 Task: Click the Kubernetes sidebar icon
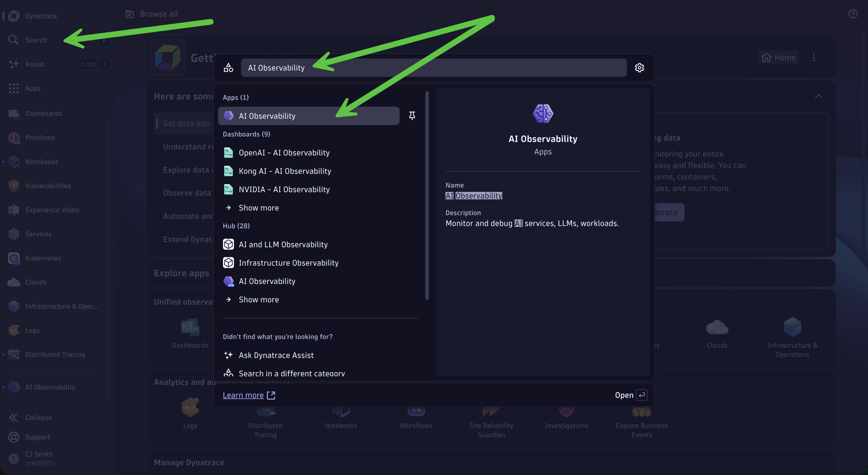13,258
